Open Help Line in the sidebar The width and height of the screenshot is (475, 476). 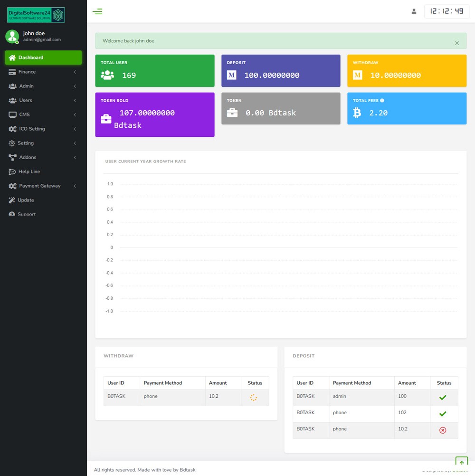tap(29, 171)
